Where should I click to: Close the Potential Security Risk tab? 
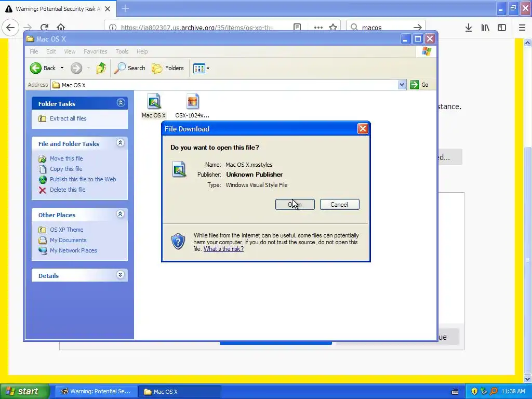(x=108, y=9)
